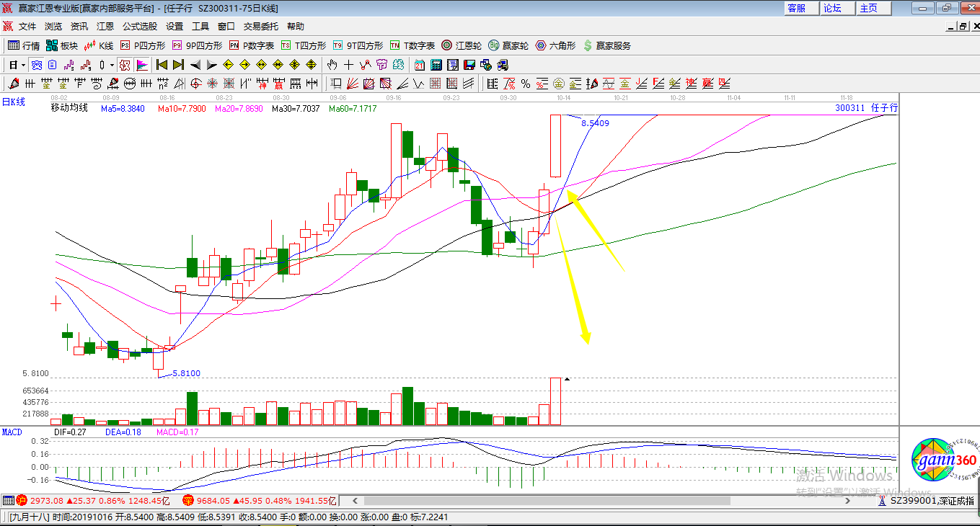Open the candlestick style dropdown arrow
980x526 pixels.
[x=112, y=65]
